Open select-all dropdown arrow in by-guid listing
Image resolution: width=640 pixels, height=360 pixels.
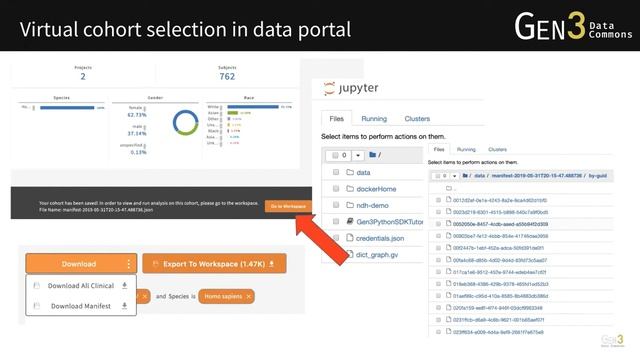coord(454,176)
